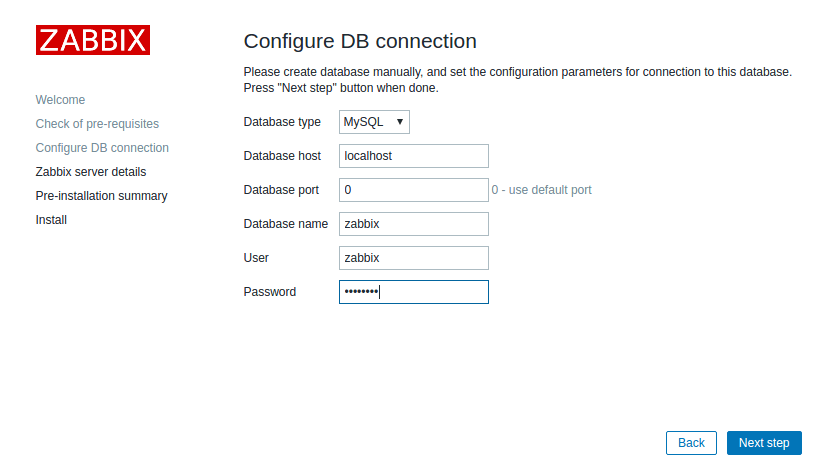The width and height of the screenshot is (838, 469).
Task: Click the Database name text box
Action: [414, 224]
